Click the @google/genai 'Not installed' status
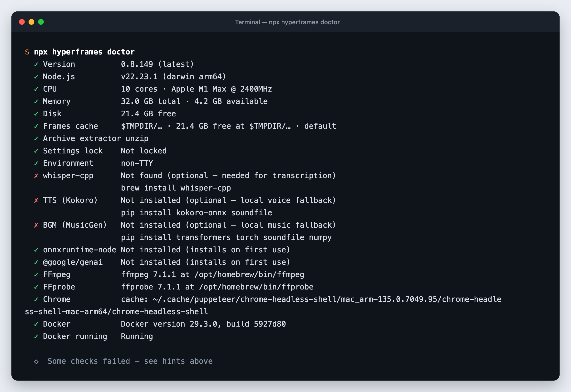The image size is (571, 392). pyautogui.click(x=205, y=262)
